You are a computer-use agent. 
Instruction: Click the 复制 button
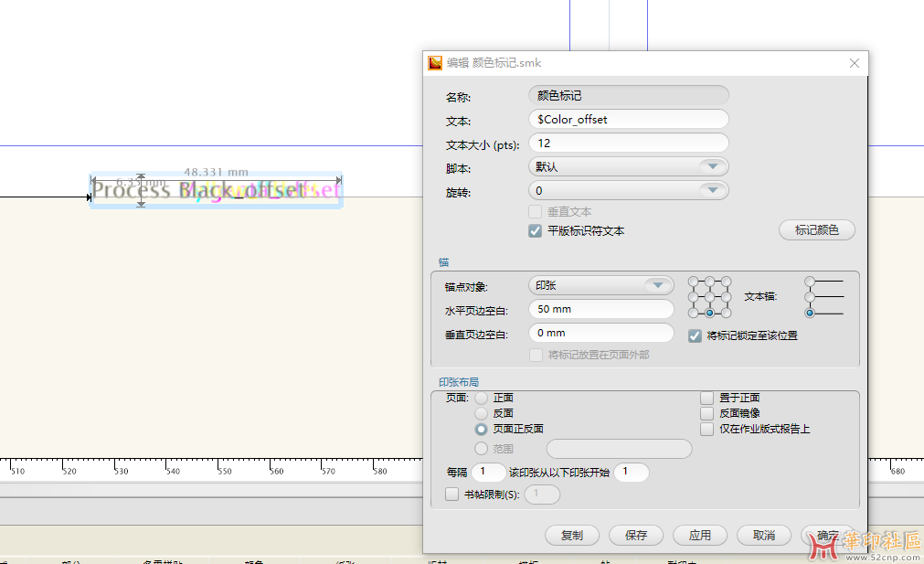point(571,535)
